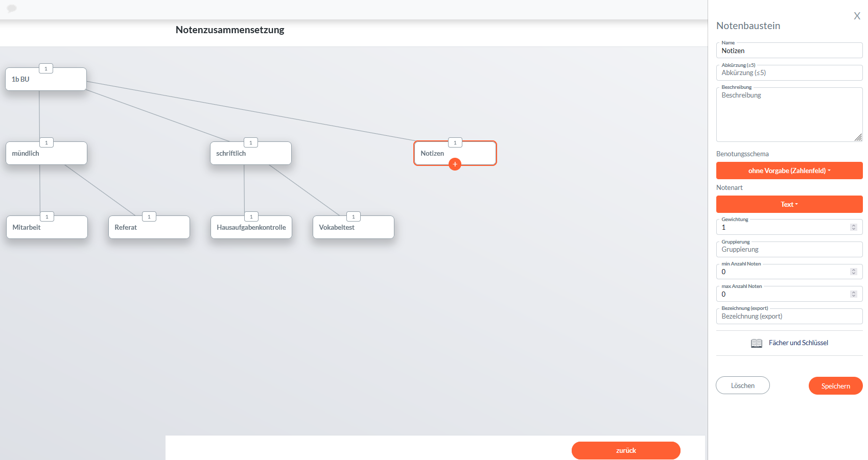
Task: Click the Hausaufgabenkontrolle node
Action: [x=251, y=228]
